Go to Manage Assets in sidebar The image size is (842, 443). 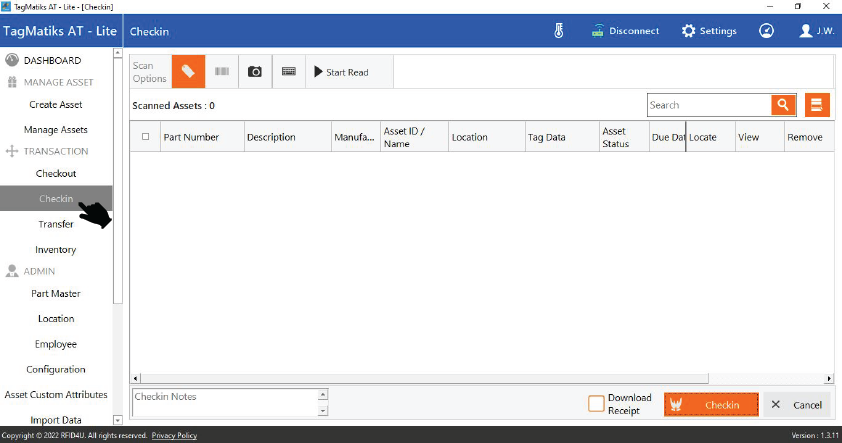(x=56, y=130)
